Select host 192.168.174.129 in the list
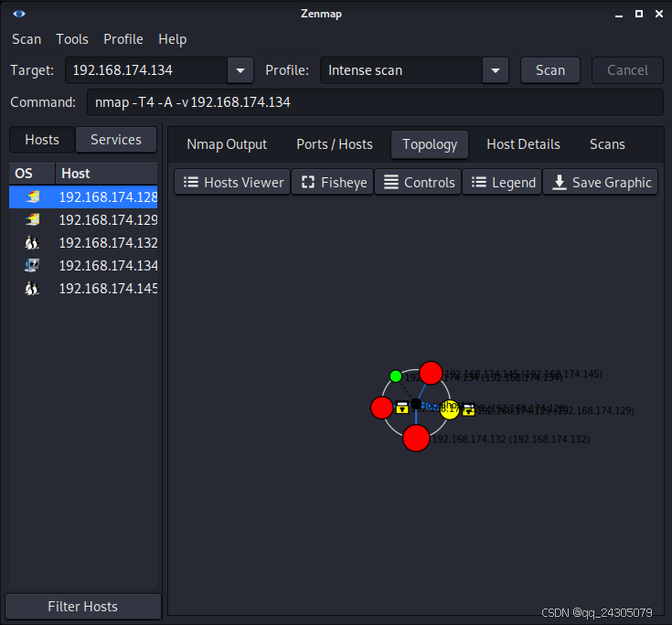The height and width of the screenshot is (625, 672). pos(83,220)
